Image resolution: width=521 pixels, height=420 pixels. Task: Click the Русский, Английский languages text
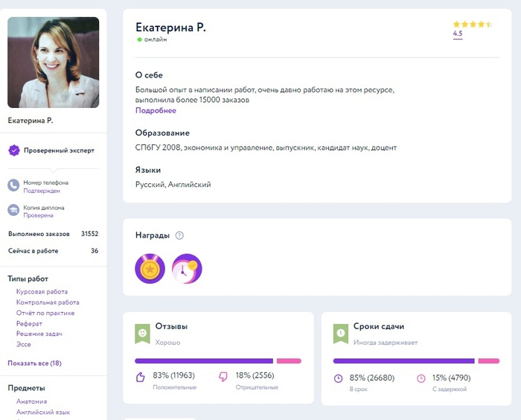(173, 185)
